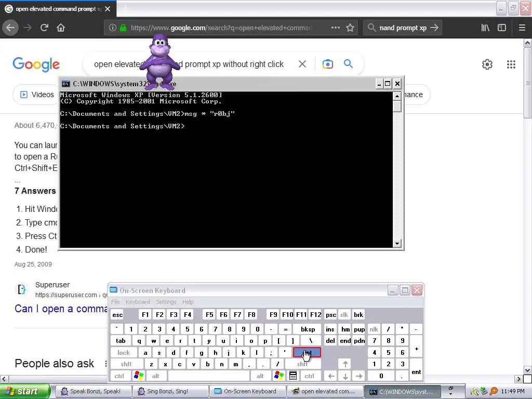Click the tab key on On-Screen Keyboard
The width and height of the screenshot is (532, 399).
[121, 341]
